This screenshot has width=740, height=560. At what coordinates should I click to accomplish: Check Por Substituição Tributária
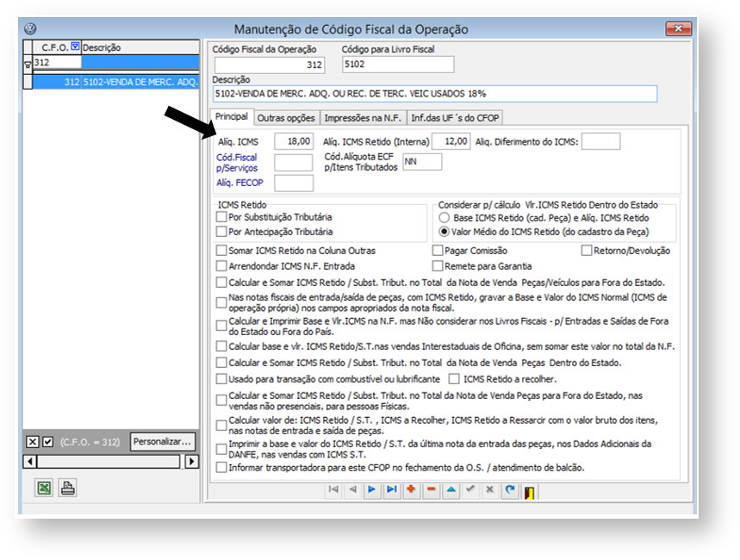[x=221, y=217]
